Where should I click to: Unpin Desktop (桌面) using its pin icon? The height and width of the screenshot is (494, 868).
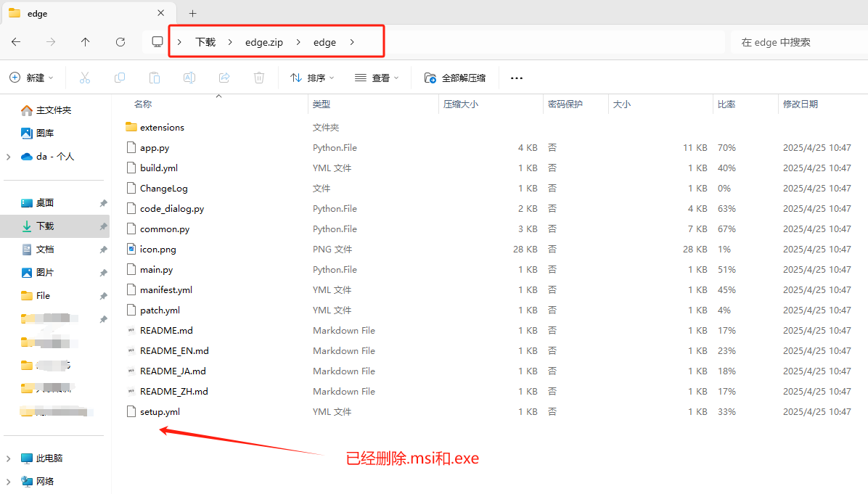tap(103, 203)
